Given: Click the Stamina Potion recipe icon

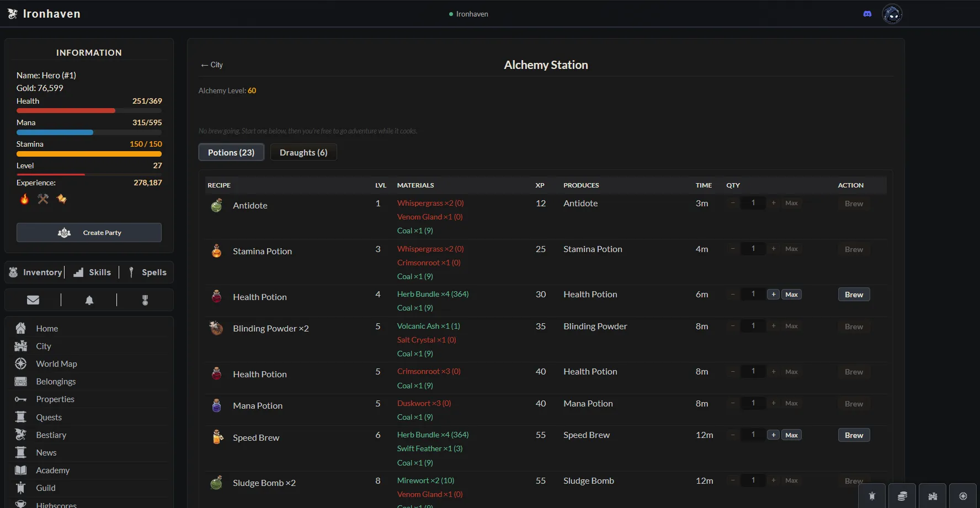Looking at the screenshot, I should [216, 251].
